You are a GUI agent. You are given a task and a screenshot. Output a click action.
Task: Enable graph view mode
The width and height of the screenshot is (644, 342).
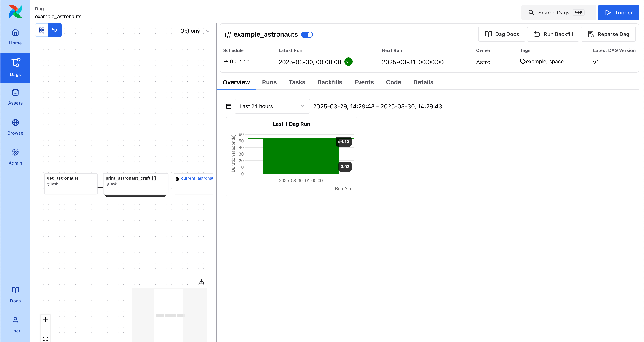(55, 30)
